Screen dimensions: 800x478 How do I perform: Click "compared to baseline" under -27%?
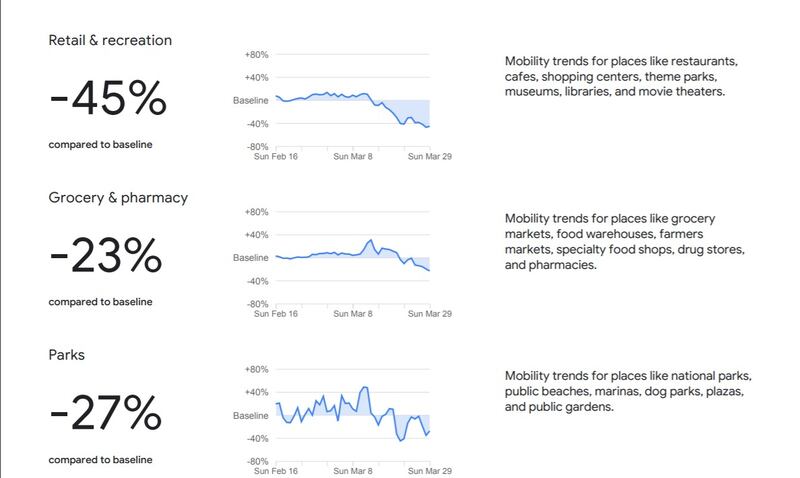[100, 459]
